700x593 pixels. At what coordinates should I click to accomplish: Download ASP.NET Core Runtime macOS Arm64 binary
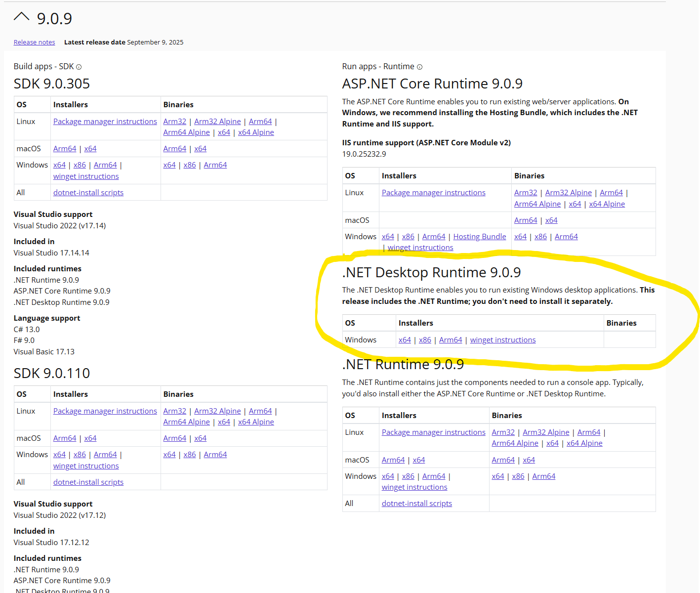click(x=526, y=220)
